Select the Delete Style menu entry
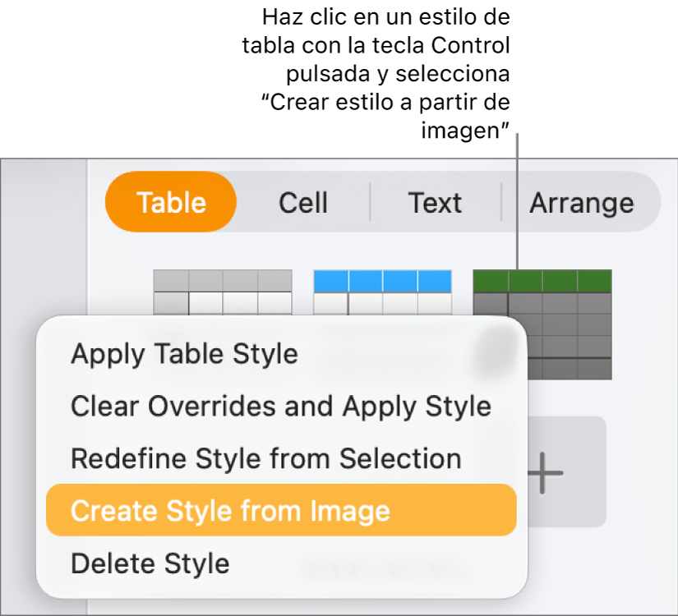The height and width of the screenshot is (616, 678). [x=150, y=563]
